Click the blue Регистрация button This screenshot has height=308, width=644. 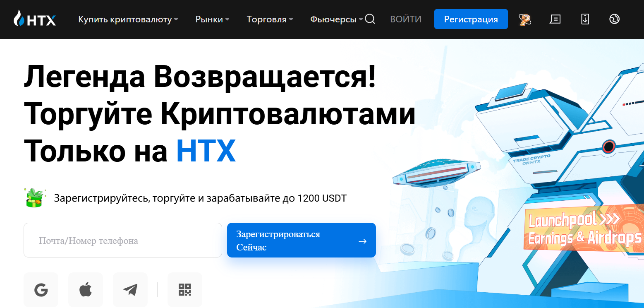(471, 19)
